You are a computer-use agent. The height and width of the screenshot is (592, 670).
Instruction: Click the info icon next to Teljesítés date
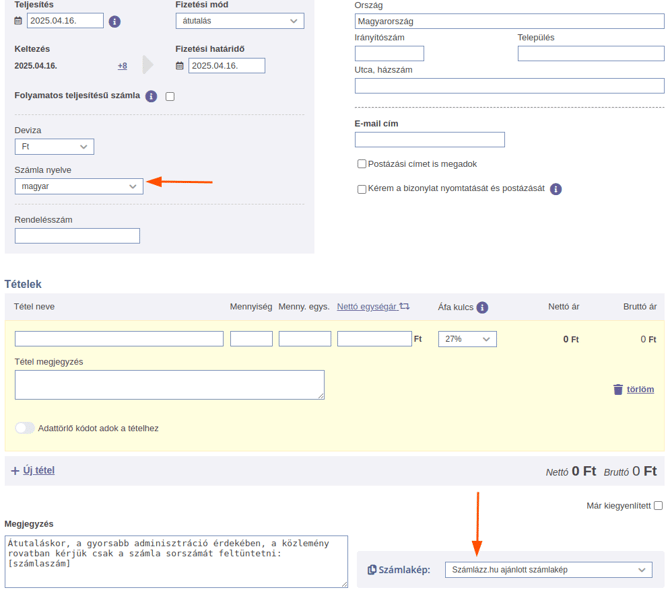pos(114,21)
